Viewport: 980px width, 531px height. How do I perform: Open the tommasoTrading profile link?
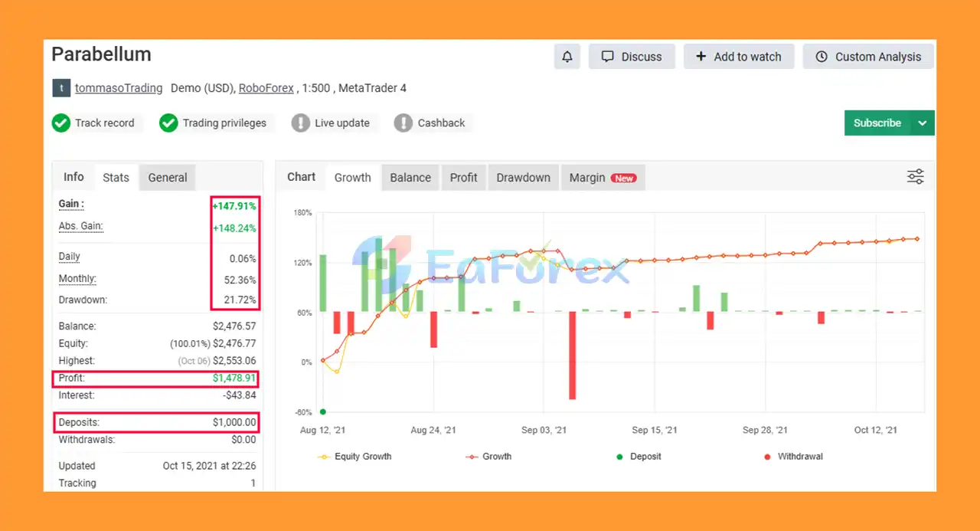[x=119, y=88]
